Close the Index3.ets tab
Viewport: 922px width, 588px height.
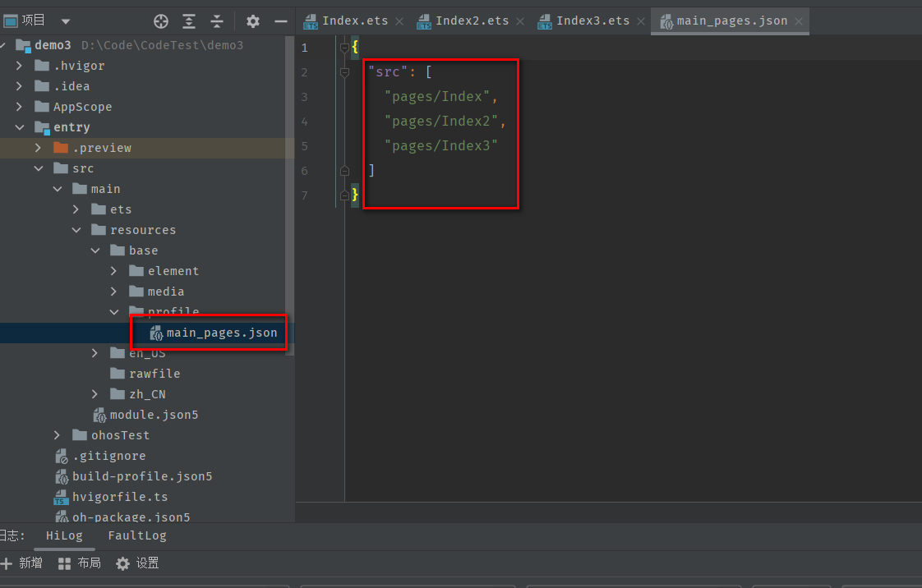(641, 21)
